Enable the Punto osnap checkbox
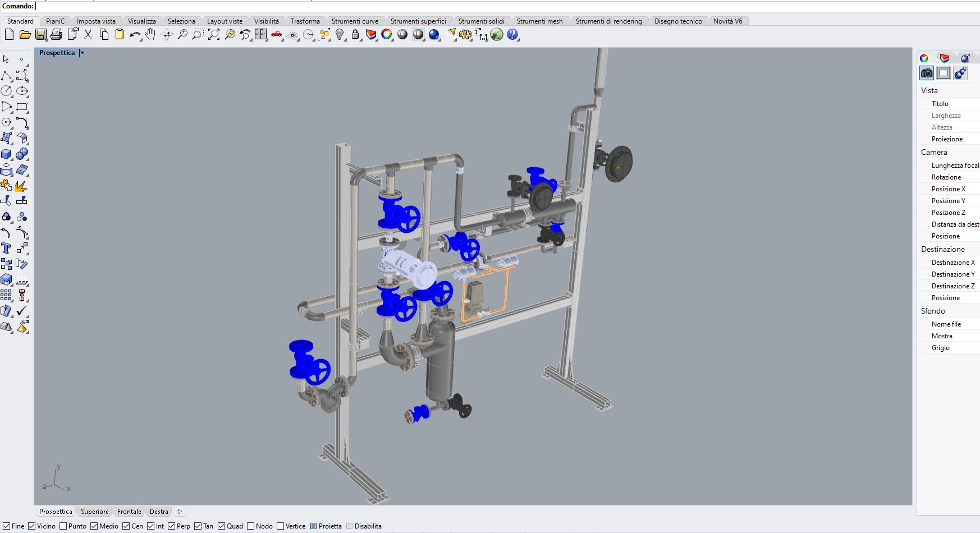980x533 pixels. pos(63,526)
